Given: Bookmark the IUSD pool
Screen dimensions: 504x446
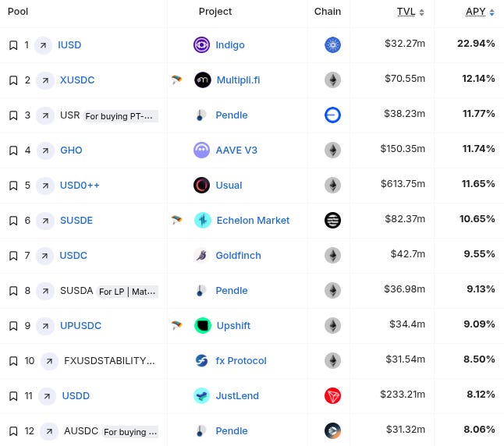Looking at the screenshot, I should point(13,45).
